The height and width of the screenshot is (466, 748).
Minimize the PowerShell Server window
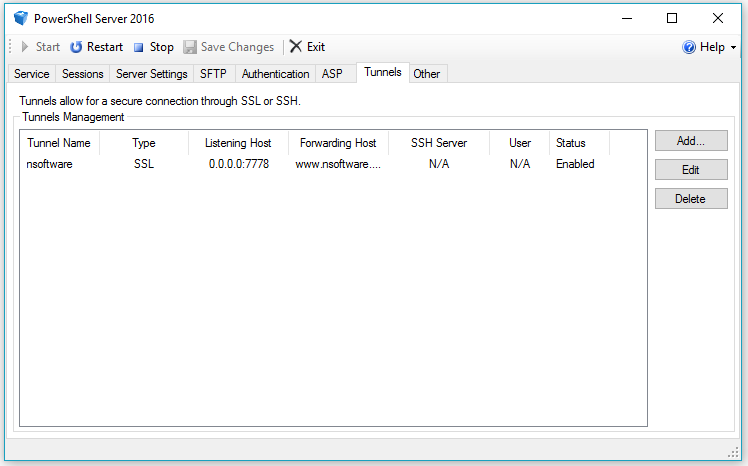coord(627,19)
